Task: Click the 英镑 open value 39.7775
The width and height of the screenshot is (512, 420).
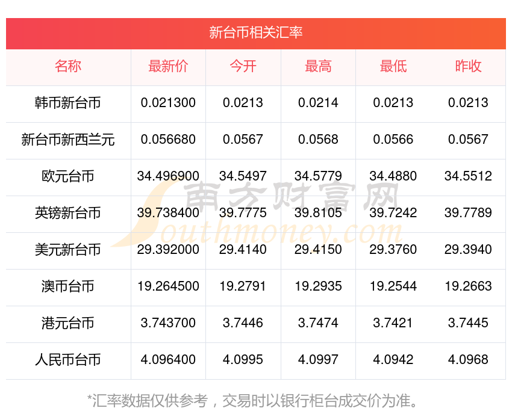Action: (243, 213)
